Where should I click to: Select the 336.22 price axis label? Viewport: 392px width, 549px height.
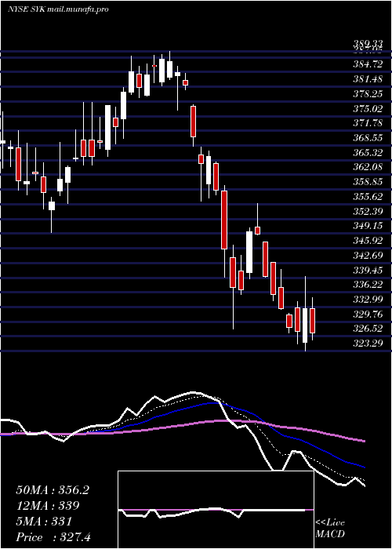tap(368, 285)
